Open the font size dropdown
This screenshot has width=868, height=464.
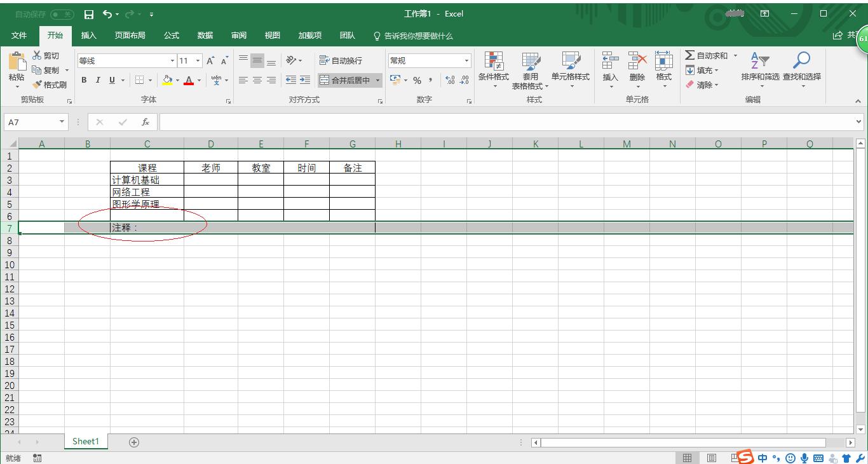pos(197,60)
